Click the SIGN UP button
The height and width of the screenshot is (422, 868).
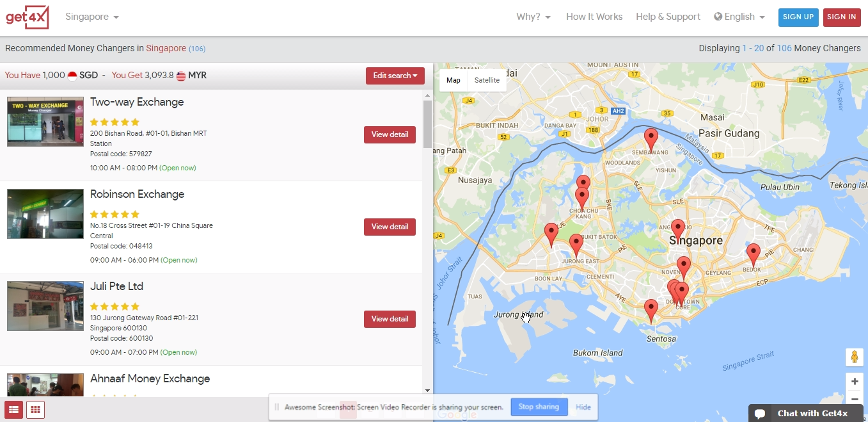pos(798,17)
